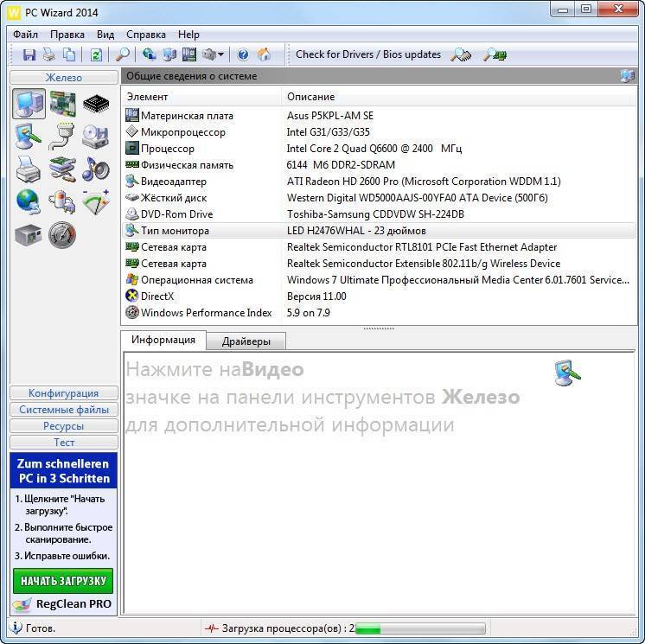Select the Windows Performance Index row
The width and height of the screenshot is (645, 644).
click(x=380, y=313)
